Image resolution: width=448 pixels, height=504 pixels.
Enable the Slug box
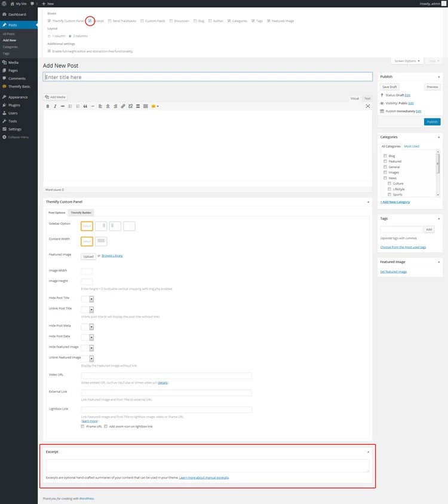click(x=195, y=21)
